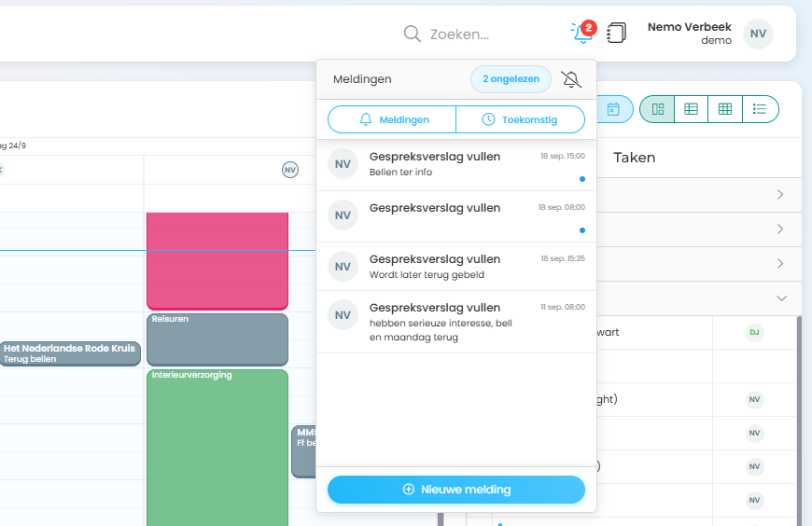Switch to the Meldingen tab
The height and width of the screenshot is (526, 812).
pos(392,120)
